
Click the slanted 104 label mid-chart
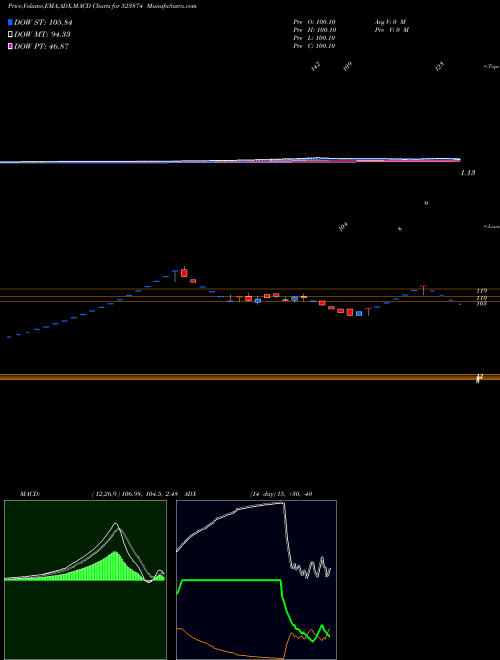344,227
